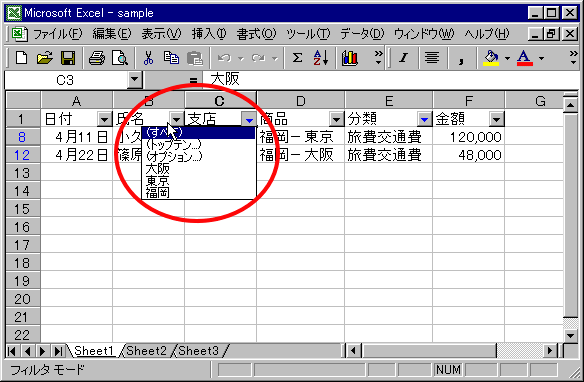Image resolution: width=584 pixels, height=382 pixels.
Task: Go to previous sheet tab navigation button
Action: (x=27, y=351)
